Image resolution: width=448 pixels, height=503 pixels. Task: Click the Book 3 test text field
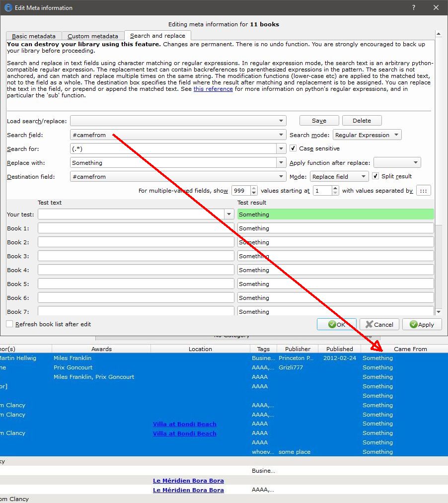(x=136, y=256)
